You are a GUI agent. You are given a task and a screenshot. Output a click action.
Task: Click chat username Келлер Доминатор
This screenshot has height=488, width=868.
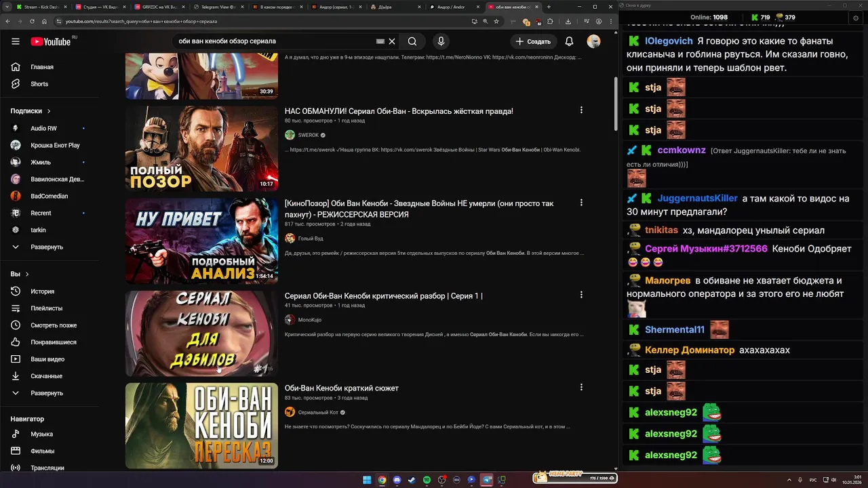[x=690, y=350]
